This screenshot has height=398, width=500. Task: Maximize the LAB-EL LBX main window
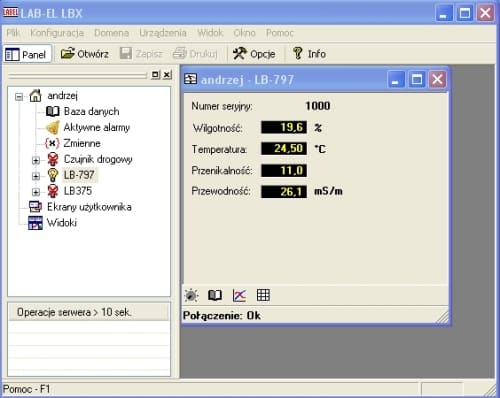pyautogui.click(x=465, y=13)
